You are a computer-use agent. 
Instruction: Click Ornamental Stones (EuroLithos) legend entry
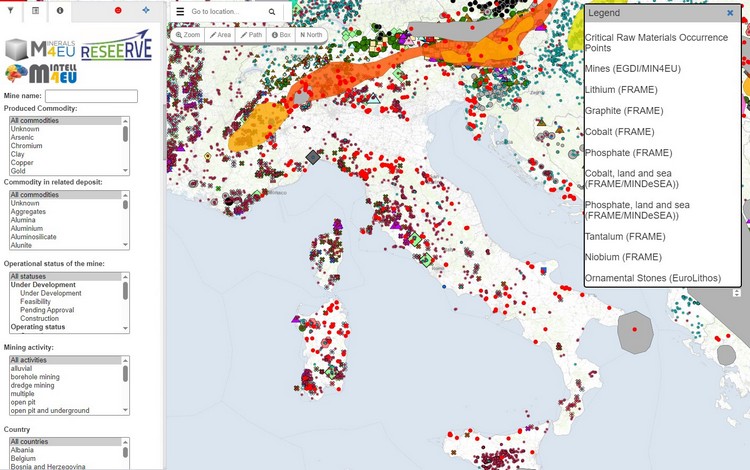point(652,278)
